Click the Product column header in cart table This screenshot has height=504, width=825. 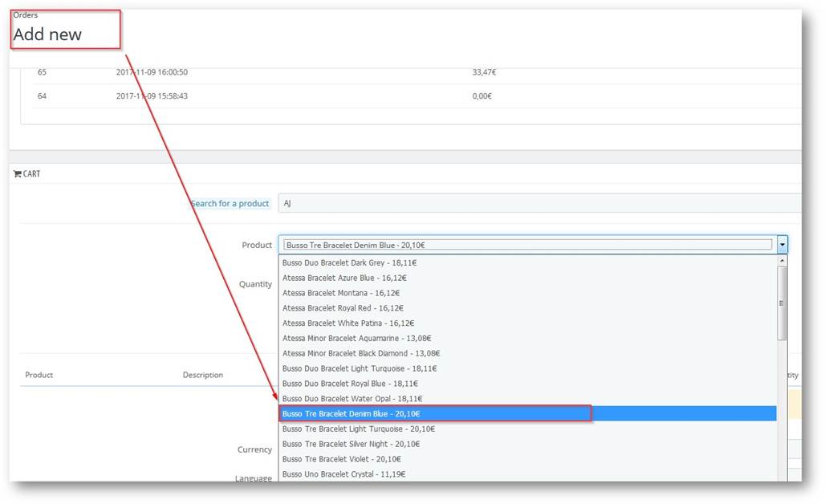click(39, 375)
